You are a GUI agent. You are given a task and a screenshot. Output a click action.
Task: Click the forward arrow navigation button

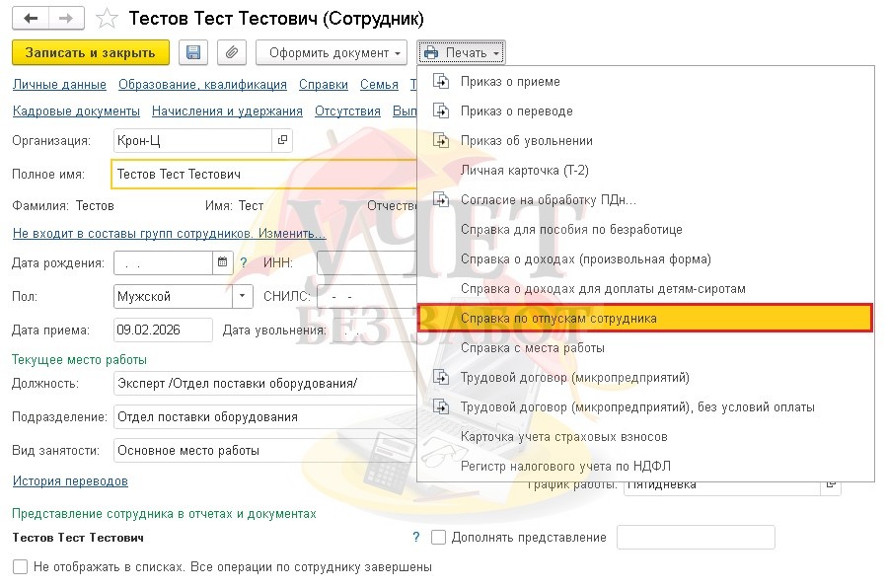pos(67,18)
